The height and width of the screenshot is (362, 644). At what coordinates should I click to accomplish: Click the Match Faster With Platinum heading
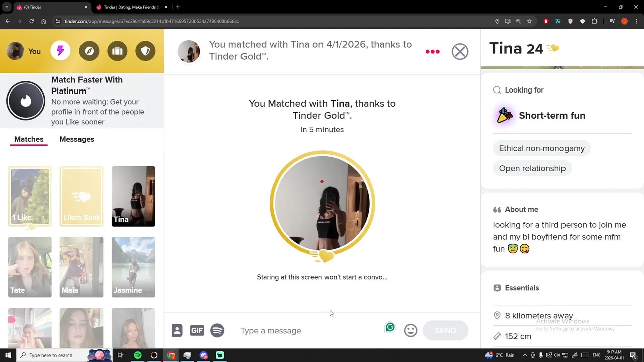(x=87, y=85)
